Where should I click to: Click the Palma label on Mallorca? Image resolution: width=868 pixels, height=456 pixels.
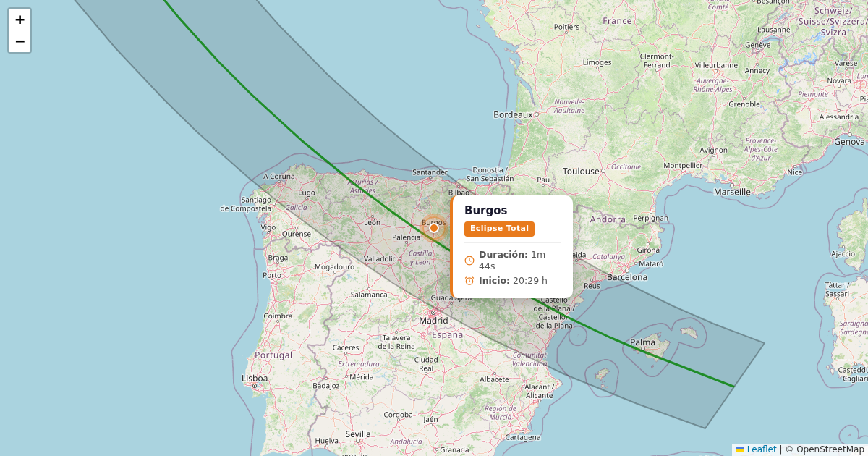(x=643, y=342)
